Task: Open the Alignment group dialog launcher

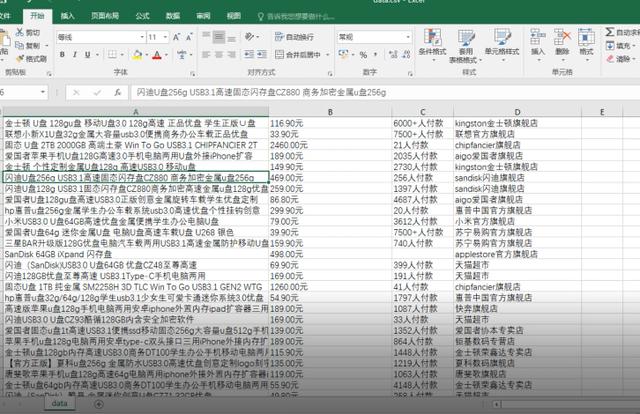Action: click(x=330, y=73)
